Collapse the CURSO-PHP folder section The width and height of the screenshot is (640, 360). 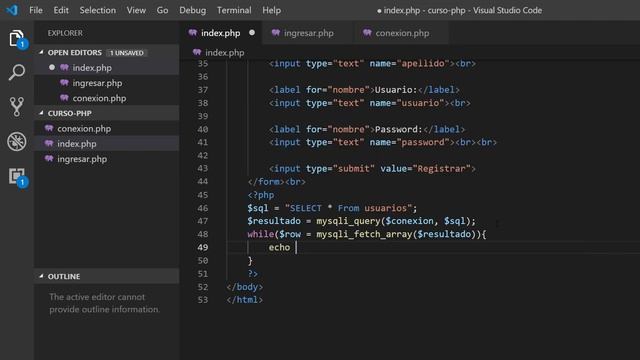click(x=41, y=113)
